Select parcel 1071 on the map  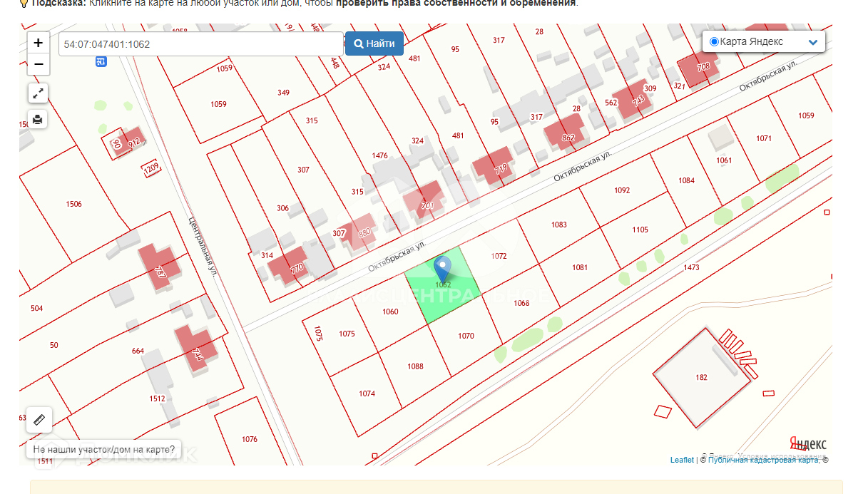[x=764, y=138]
